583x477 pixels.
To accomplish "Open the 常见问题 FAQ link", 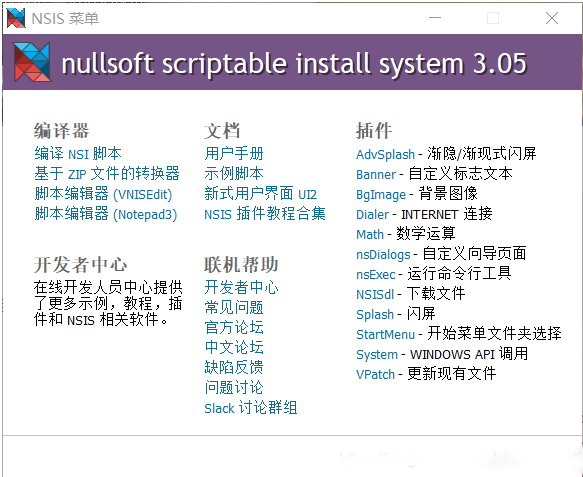I will click(x=234, y=307).
